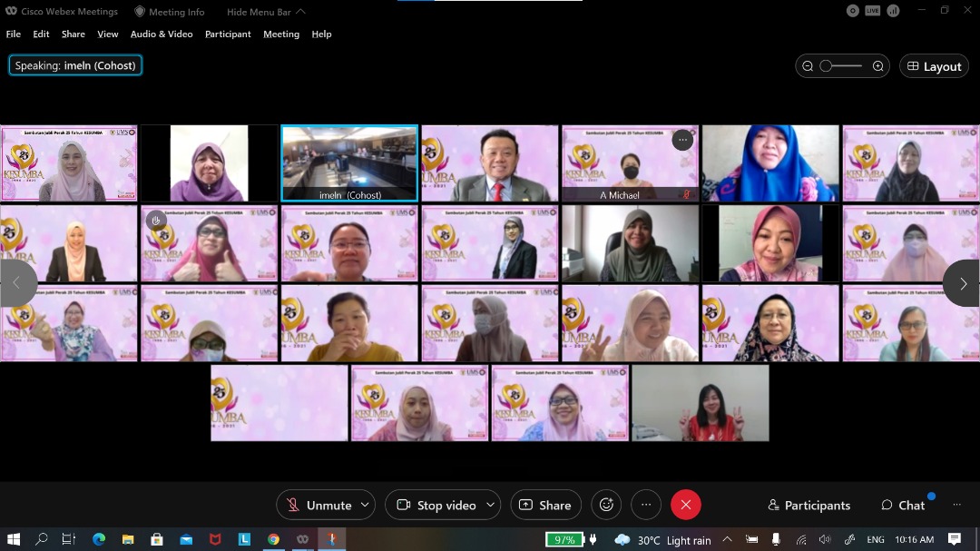Expand video options arrow beside Stop video

point(490,505)
